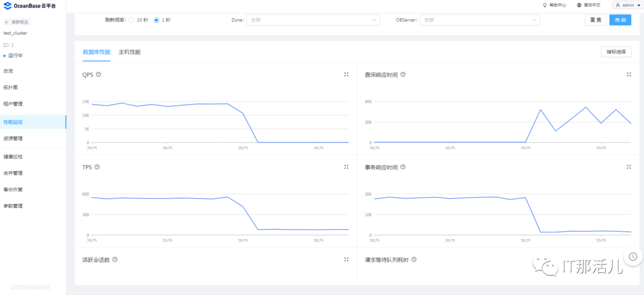Expand the TPS chart to fullscreen
The width and height of the screenshot is (644, 295).
click(x=346, y=167)
